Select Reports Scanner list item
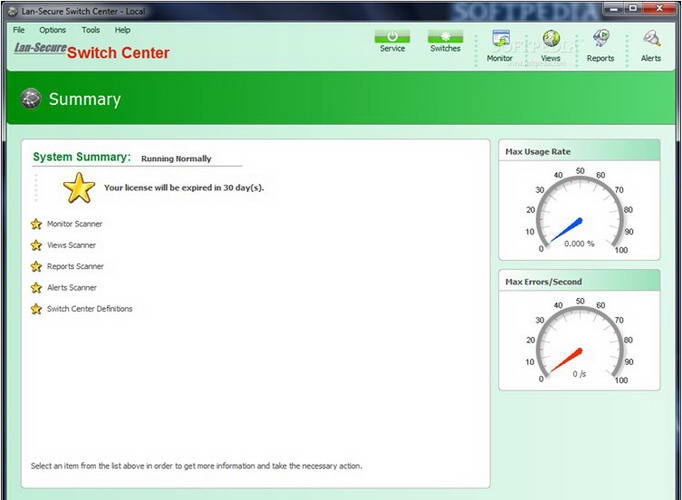The height and width of the screenshot is (500, 682). coord(75,267)
